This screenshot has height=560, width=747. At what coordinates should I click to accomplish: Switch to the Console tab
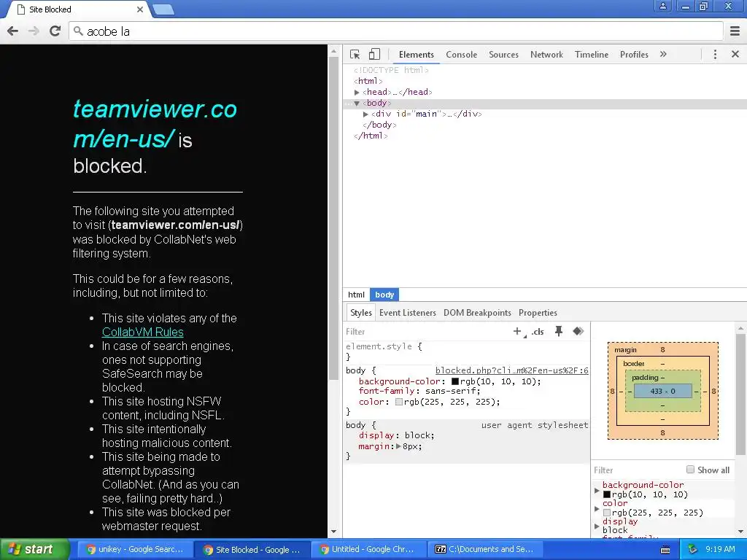(x=461, y=54)
